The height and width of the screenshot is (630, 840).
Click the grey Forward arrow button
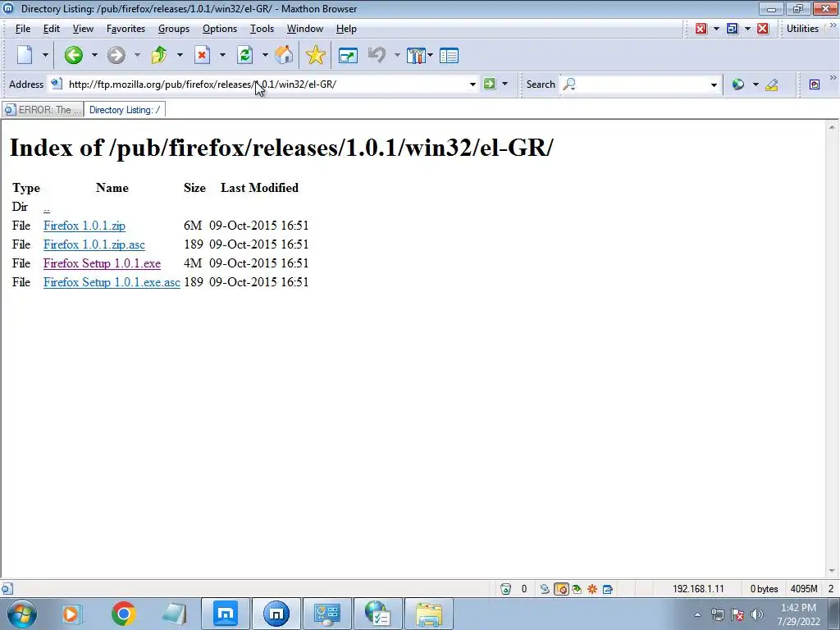click(116, 55)
